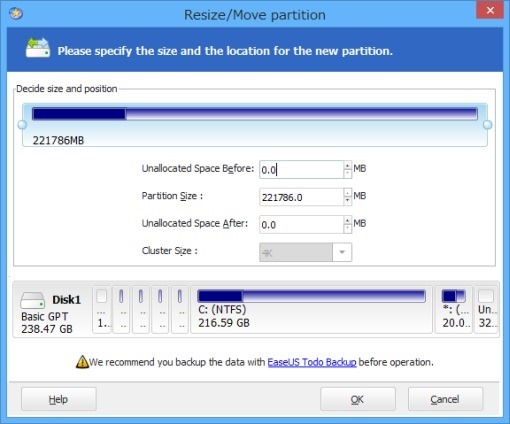Click the EaseUS app icon in title bar
Screen dimensions: 510x424
point(16,14)
